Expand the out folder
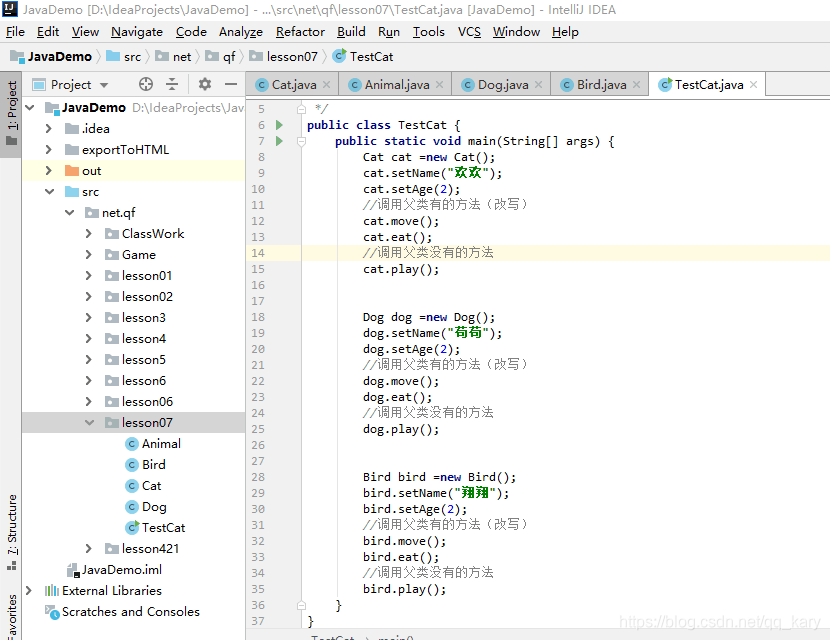The height and width of the screenshot is (640, 830). [x=49, y=170]
